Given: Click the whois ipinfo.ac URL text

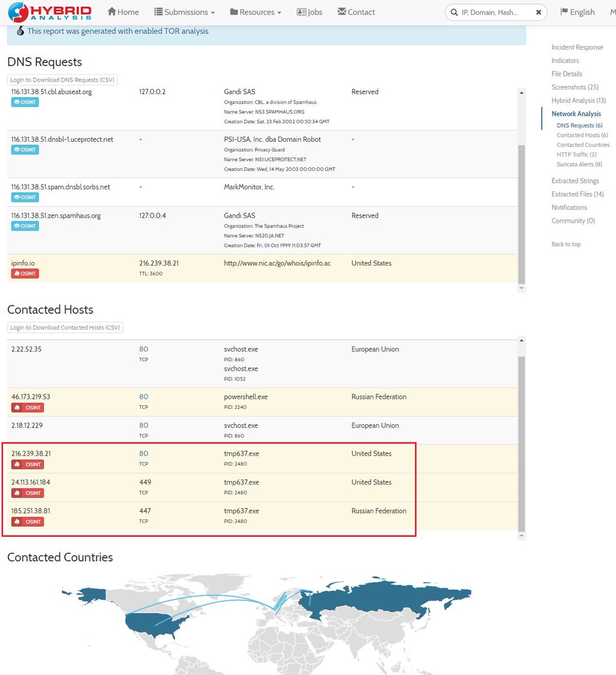Looking at the screenshot, I should (x=277, y=263).
